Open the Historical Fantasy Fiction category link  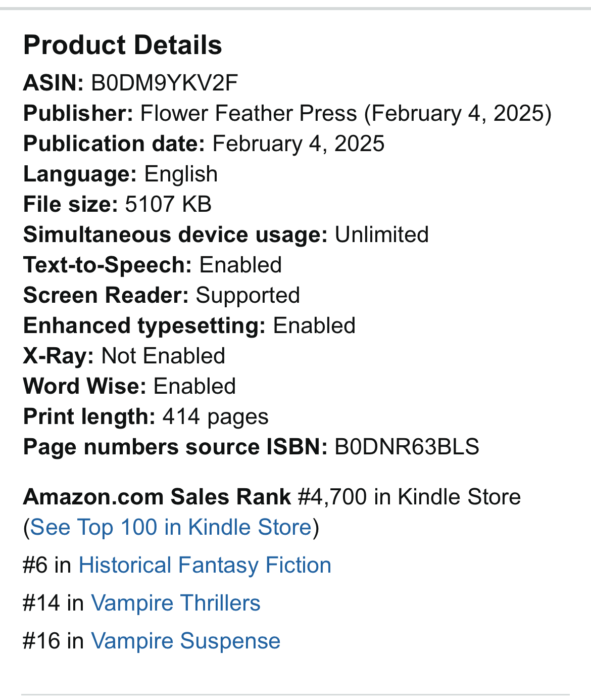tap(205, 565)
